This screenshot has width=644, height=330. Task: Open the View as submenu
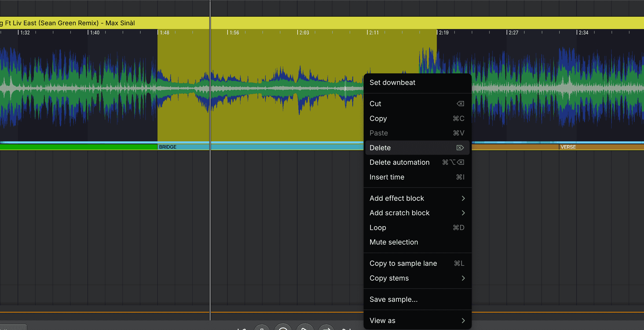pos(417,321)
